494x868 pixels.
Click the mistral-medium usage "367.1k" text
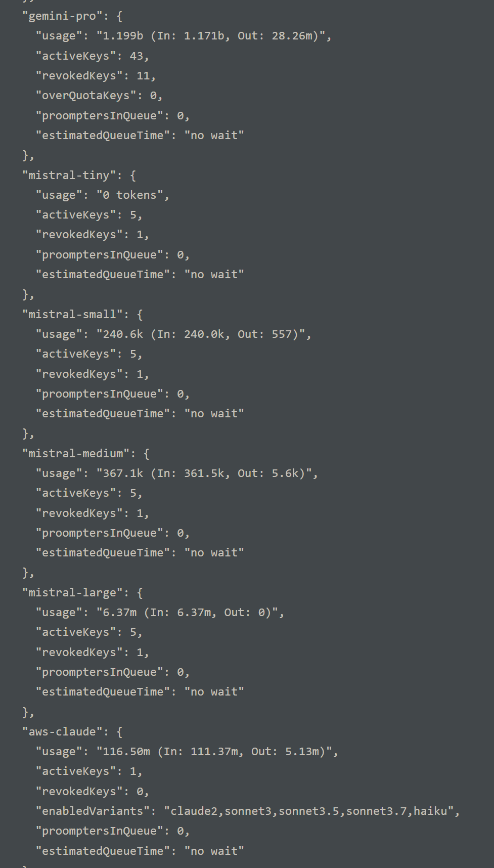click(123, 473)
